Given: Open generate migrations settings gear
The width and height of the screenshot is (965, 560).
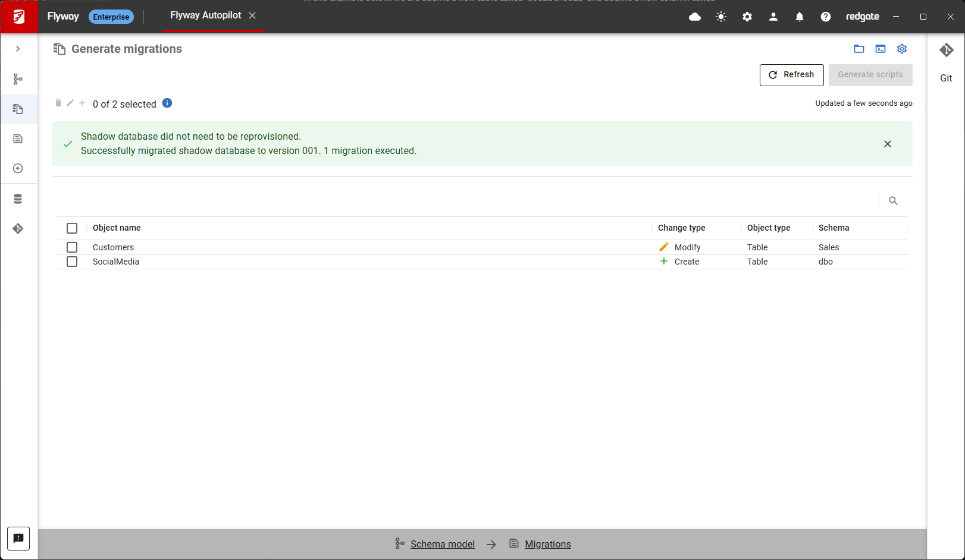Looking at the screenshot, I should tap(902, 49).
